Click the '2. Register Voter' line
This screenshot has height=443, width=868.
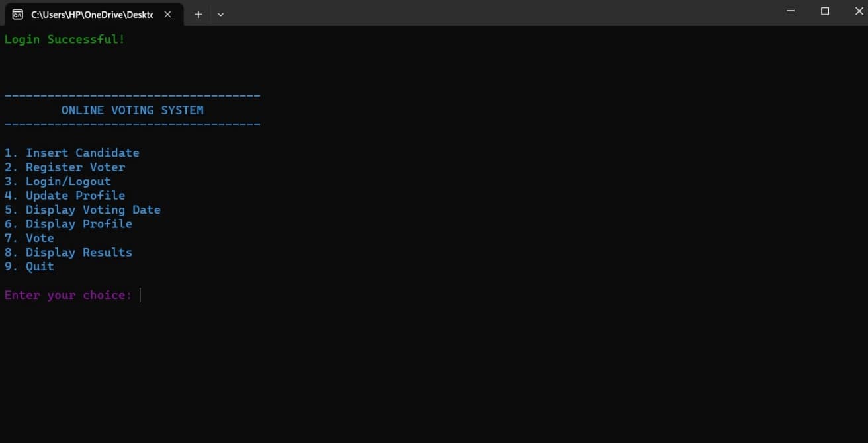[65, 167]
